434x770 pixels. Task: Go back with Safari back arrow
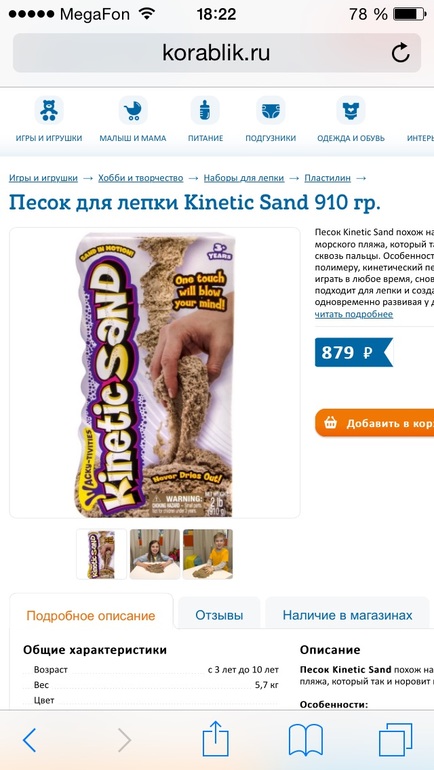[29, 740]
